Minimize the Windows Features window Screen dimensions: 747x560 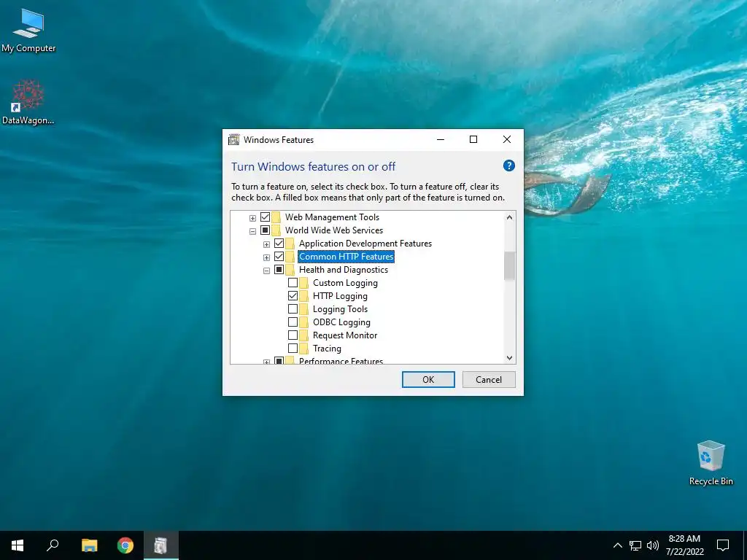[x=441, y=139]
